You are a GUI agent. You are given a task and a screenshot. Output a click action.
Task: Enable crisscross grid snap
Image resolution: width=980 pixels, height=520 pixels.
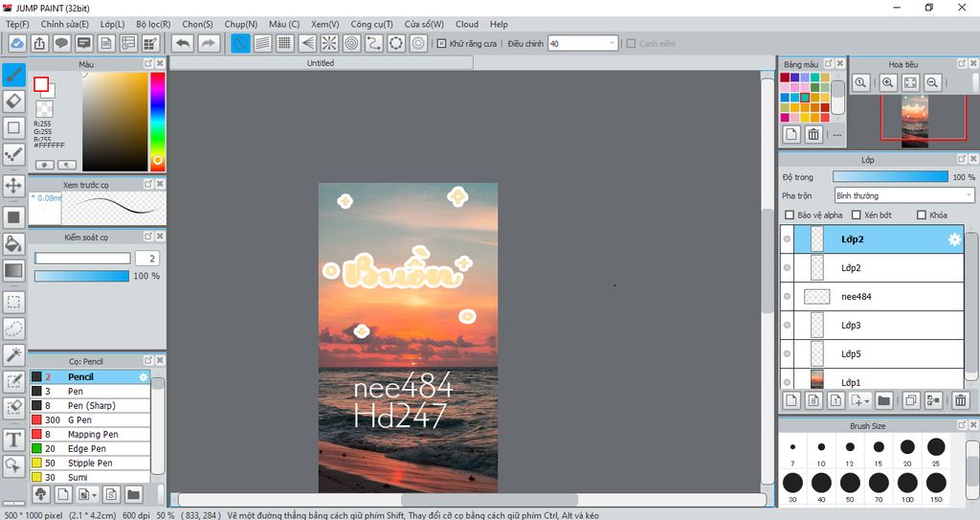[285, 43]
